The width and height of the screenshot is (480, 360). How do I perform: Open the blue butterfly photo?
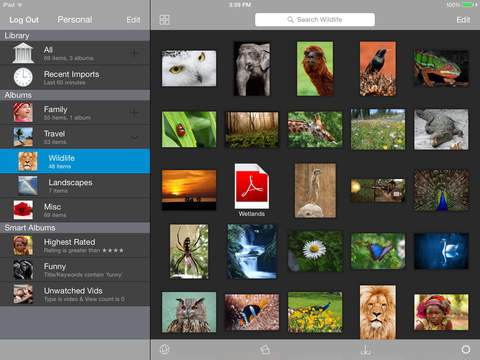pyautogui.click(x=378, y=251)
